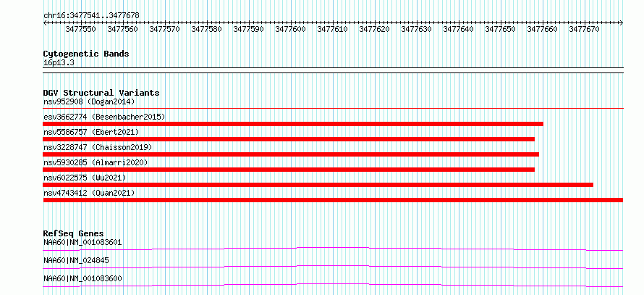Open gene NAA60|NM_024845 label
Screen dimensions: 644x295
tap(76, 260)
